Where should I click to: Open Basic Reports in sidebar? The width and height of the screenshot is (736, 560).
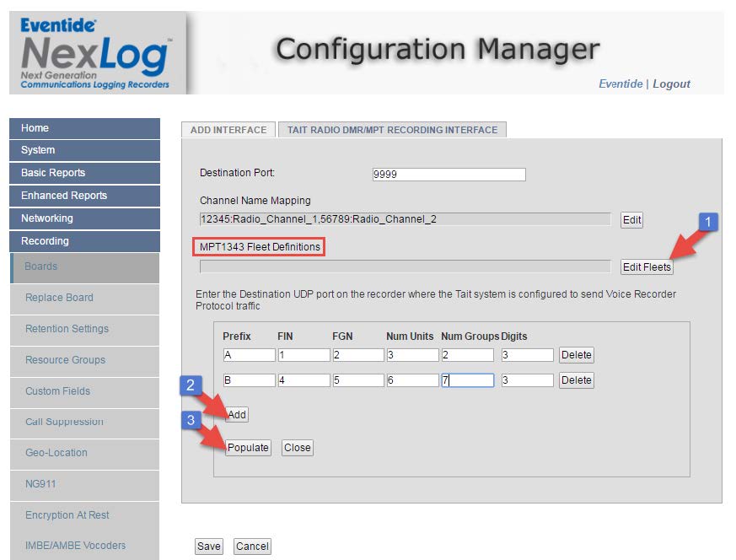pyautogui.click(x=84, y=173)
